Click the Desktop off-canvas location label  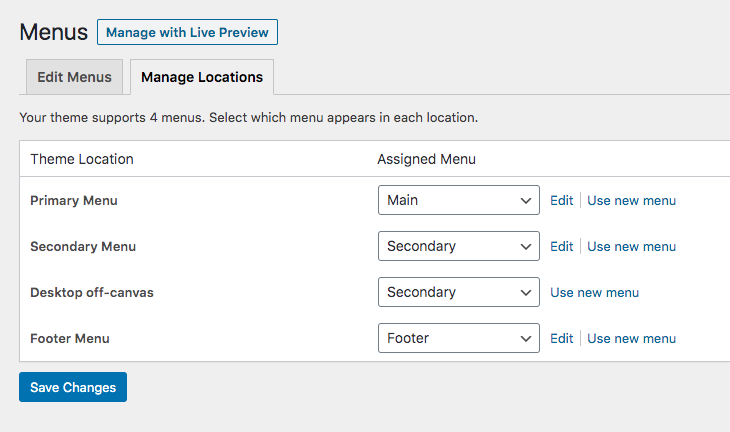tap(92, 292)
